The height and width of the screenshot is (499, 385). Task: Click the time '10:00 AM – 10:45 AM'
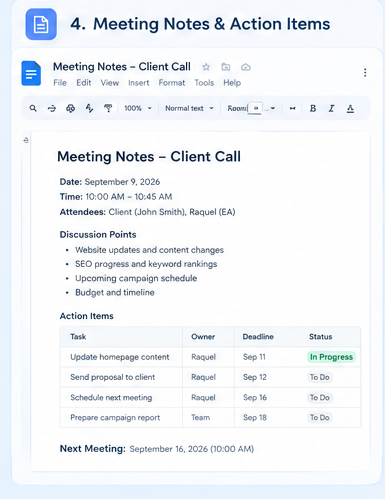(129, 197)
